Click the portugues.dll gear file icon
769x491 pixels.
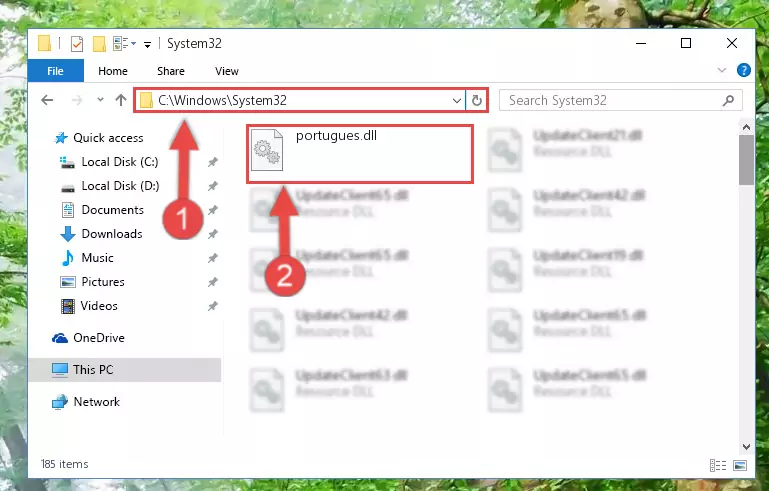pos(267,150)
